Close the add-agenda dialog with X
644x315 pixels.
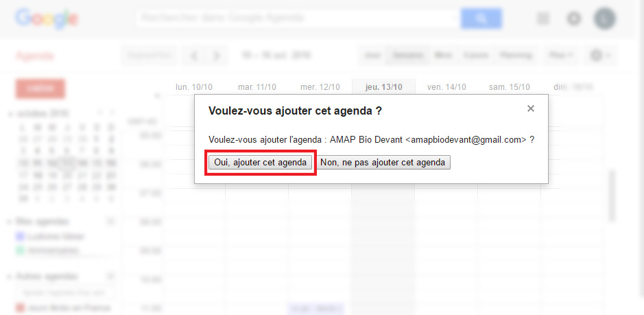coord(531,108)
